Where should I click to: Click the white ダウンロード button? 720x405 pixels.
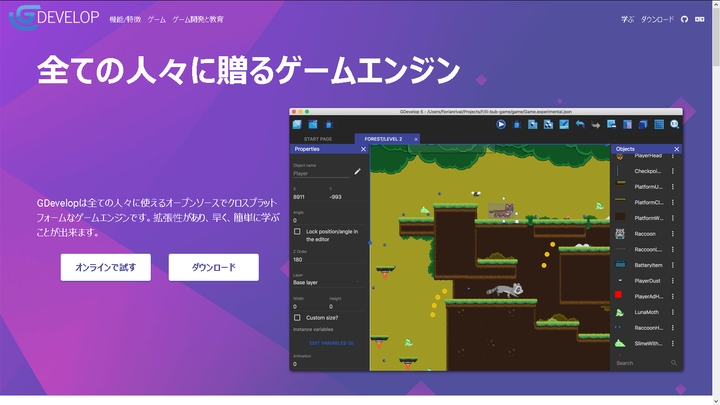click(x=214, y=267)
